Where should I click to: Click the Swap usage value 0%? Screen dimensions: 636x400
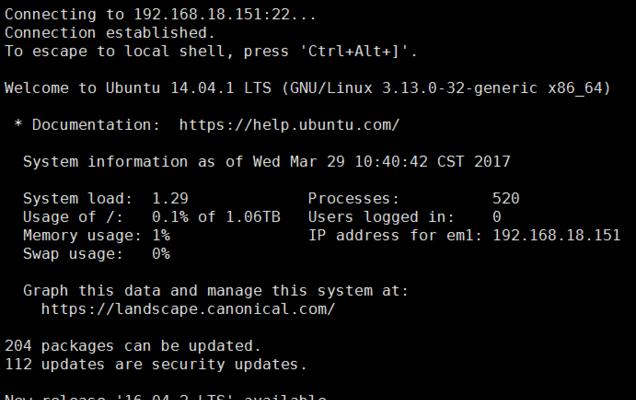click(x=161, y=254)
